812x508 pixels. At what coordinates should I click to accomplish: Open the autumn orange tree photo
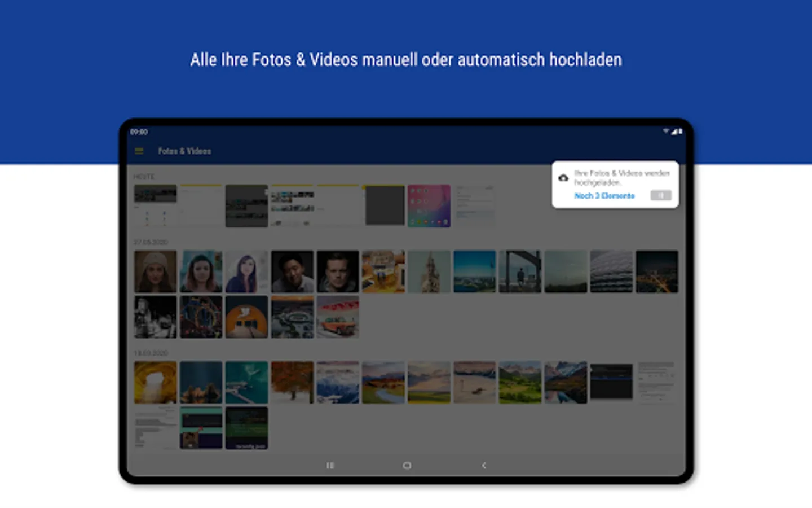coord(292,382)
